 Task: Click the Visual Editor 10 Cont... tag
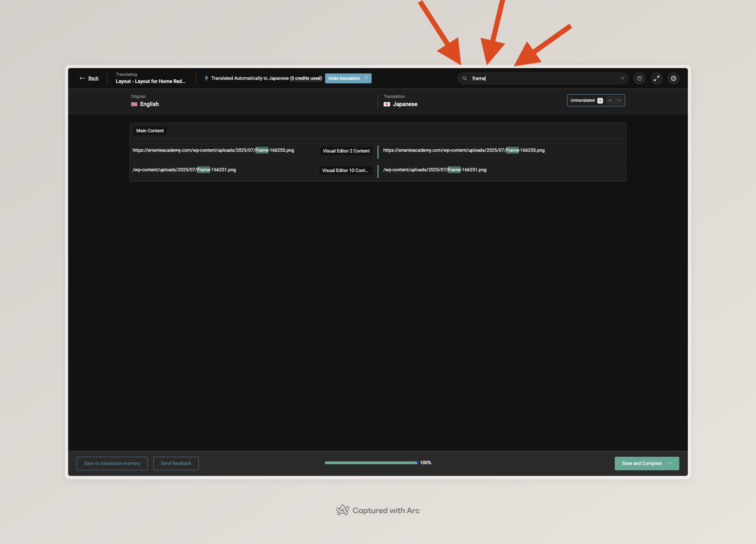coord(345,170)
